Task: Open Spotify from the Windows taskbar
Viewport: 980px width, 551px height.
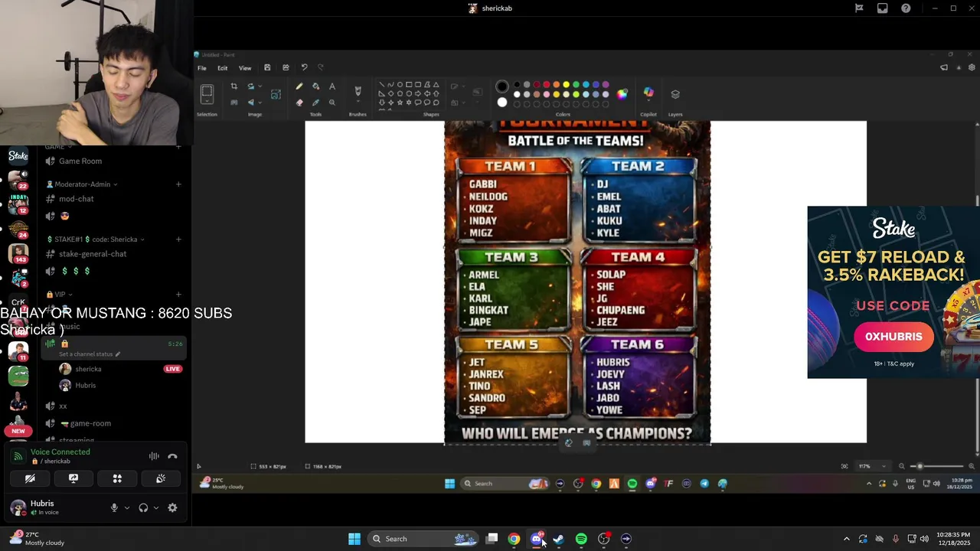Action: tap(581, 539)
